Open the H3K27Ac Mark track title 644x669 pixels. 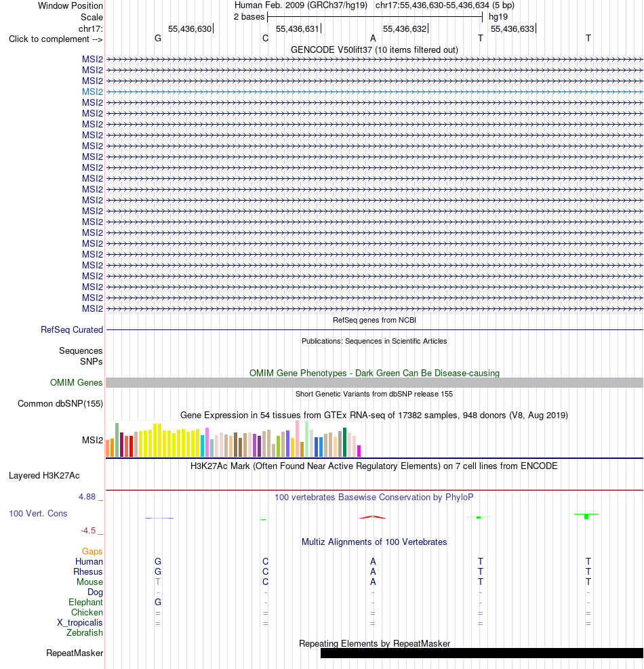(x=374, y=466)
